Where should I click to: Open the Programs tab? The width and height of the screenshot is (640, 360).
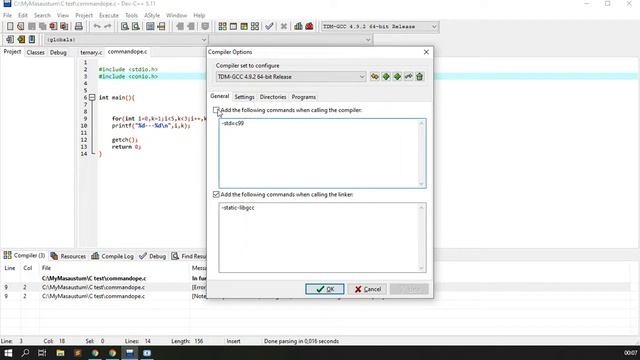tap(303, 97)
